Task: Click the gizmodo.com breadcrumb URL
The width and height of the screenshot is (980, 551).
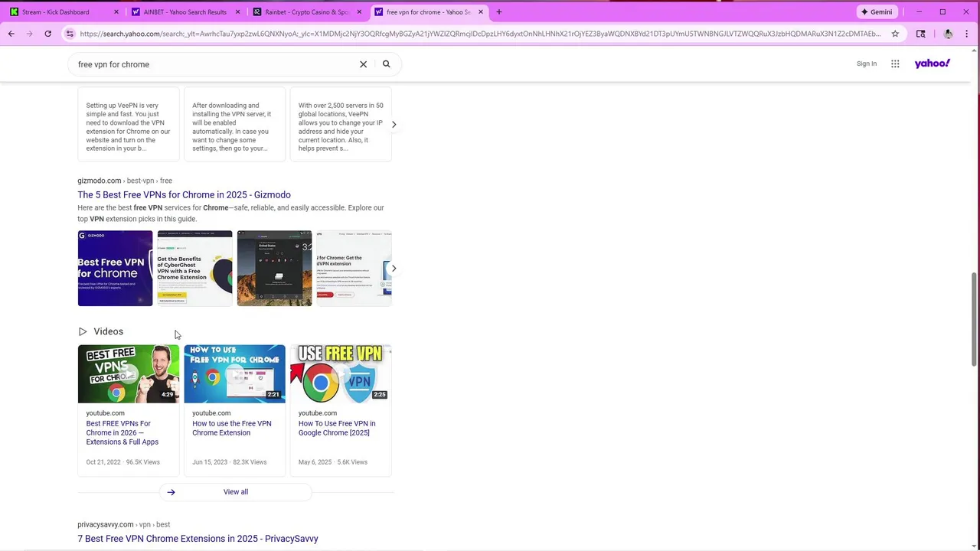Action: click(125, 181)
